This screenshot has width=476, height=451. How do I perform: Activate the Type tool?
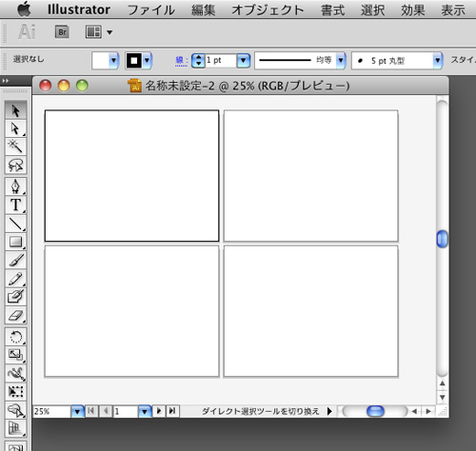(15, 205)
